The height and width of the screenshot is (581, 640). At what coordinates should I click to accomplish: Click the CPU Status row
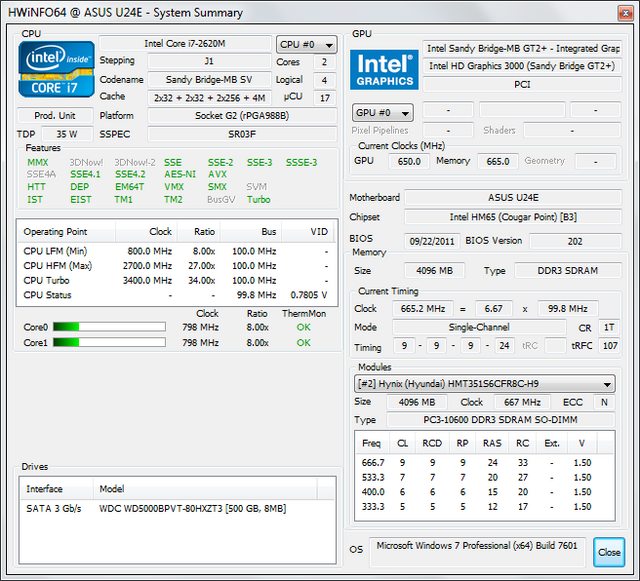177,295
